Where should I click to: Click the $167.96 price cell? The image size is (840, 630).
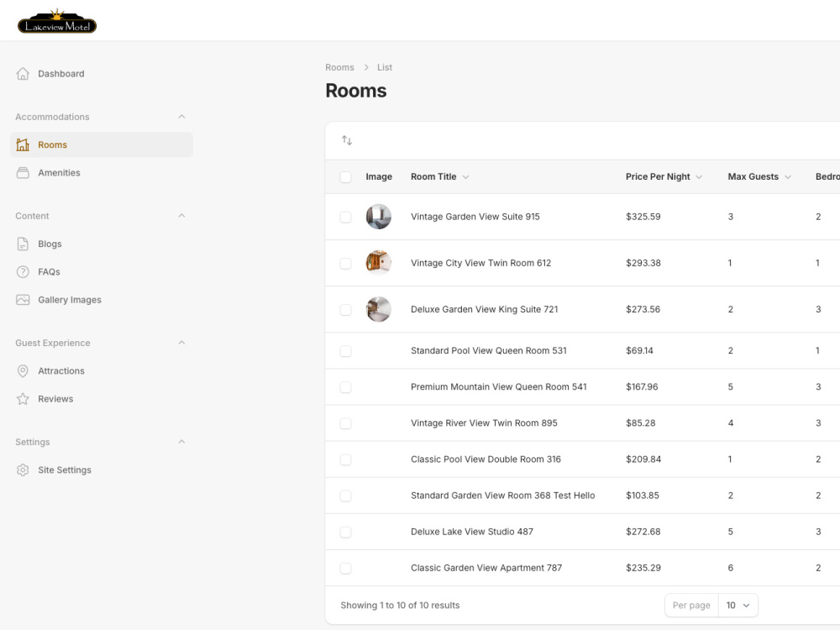tap(642, 386)
